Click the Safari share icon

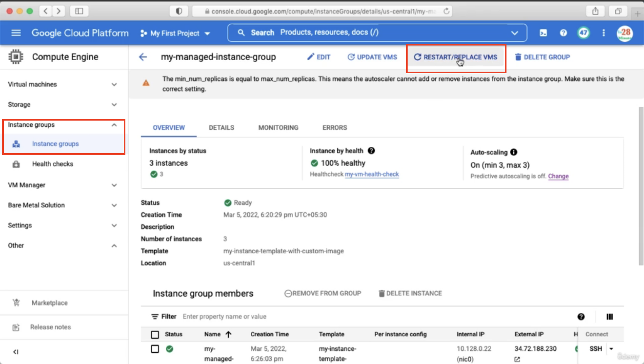coord(595,11)
